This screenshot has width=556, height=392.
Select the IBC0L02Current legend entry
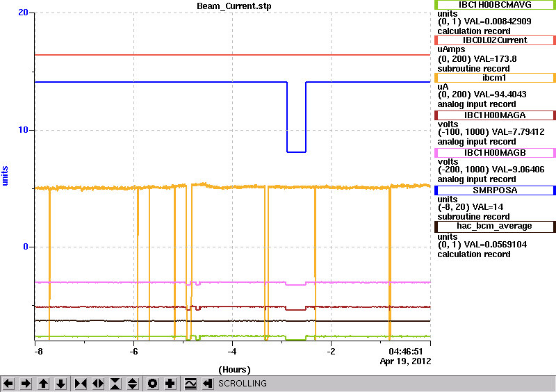point(495,40)
